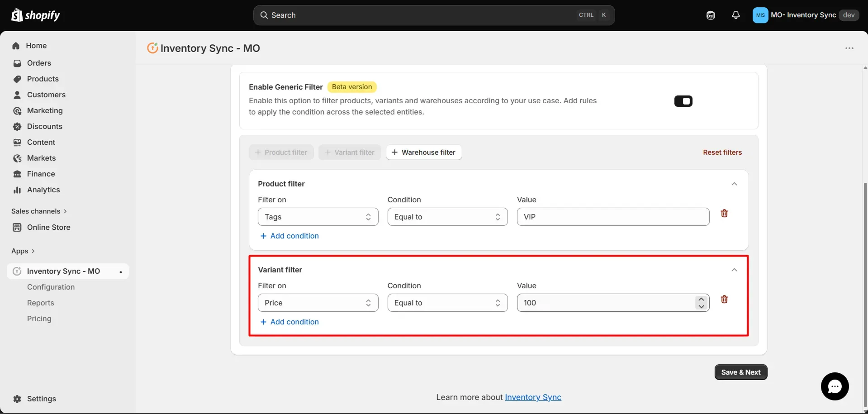Open the MIS store avatar
Image resolution: width=868 pixels, height=414 pixels.
coord(760,15)
